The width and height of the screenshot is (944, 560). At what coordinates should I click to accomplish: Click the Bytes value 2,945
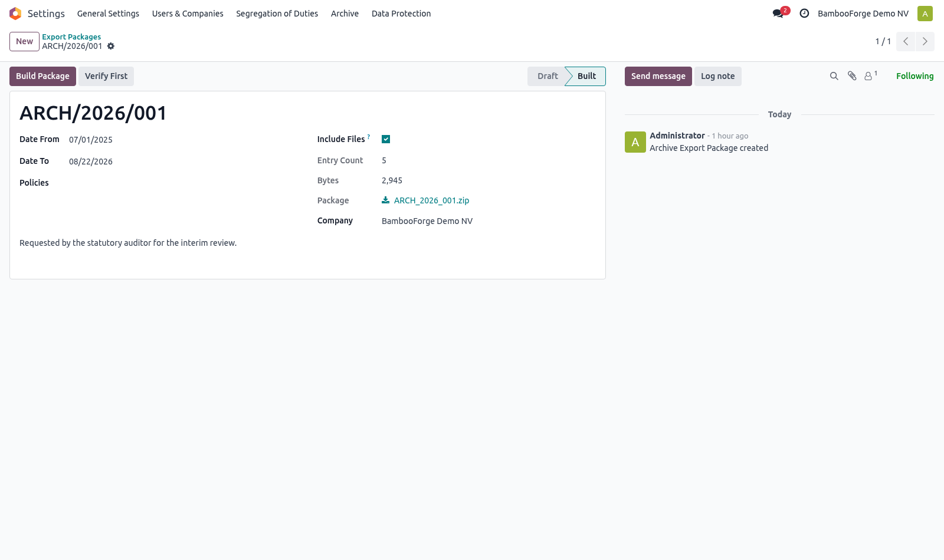[x=392, y=180]
